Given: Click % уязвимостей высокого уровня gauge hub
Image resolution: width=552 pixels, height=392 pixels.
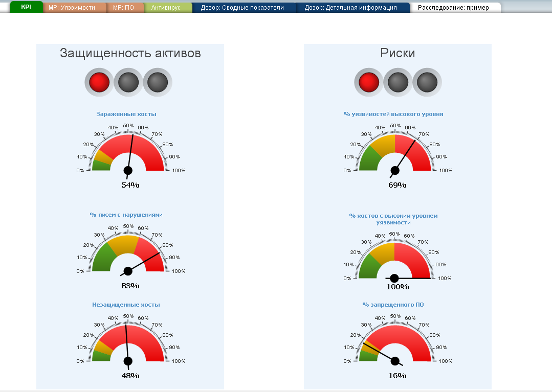Looking at the screenshot, I should point(395,171).
